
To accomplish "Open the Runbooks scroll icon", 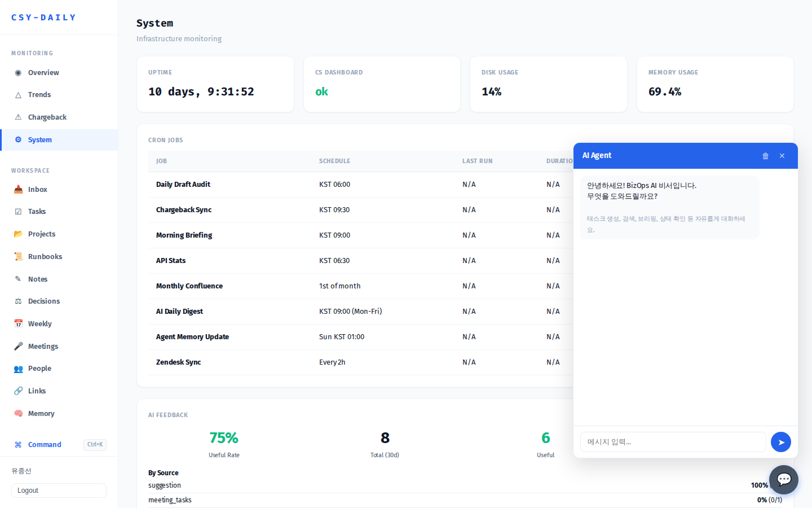I will (x=17, y=256).
